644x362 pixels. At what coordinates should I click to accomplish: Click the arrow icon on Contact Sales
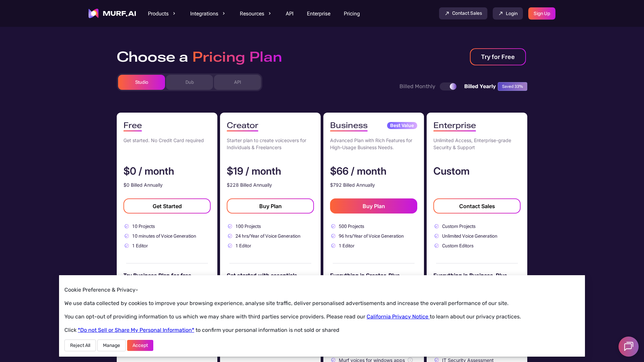[447, 13]
